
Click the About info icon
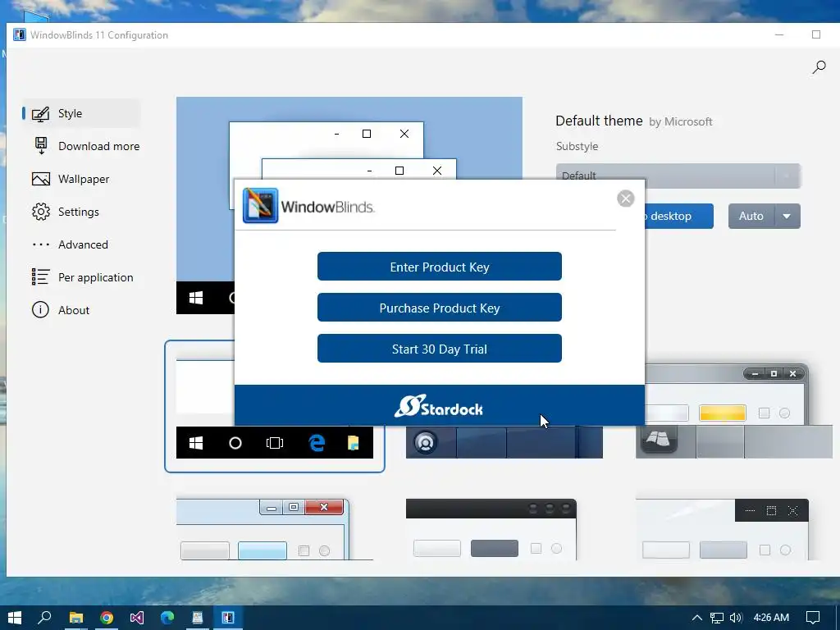point(40,309)
